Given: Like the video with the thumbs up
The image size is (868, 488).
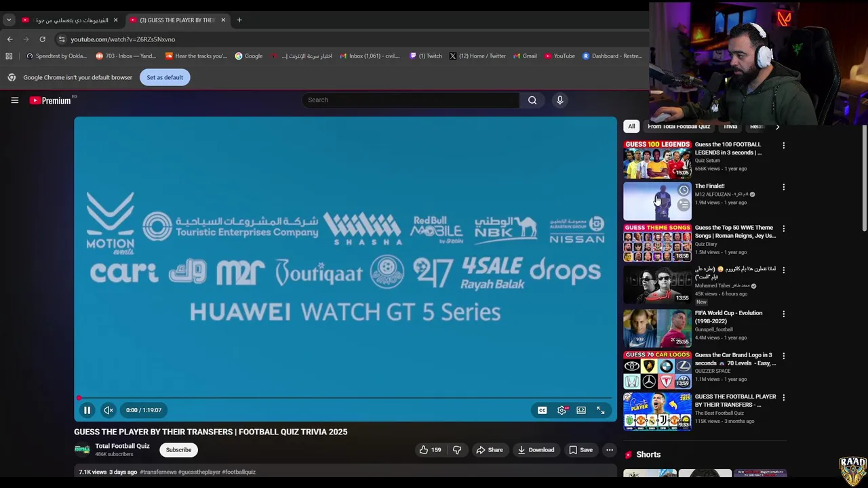Looking at the screenshot, I should pos(429,450).
